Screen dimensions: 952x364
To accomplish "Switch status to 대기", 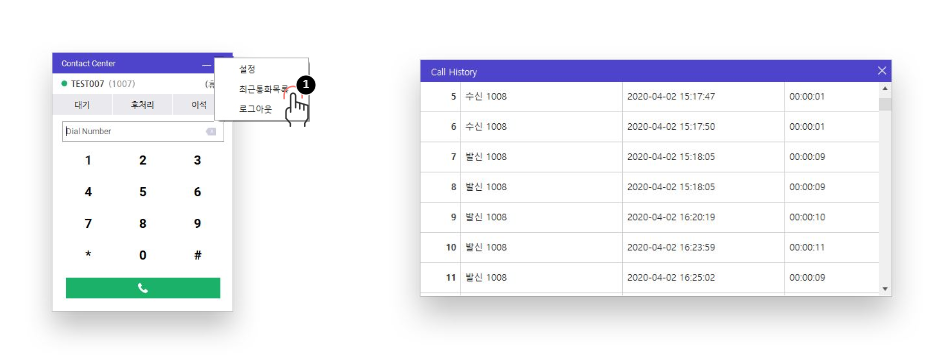I will pos(82,105).
